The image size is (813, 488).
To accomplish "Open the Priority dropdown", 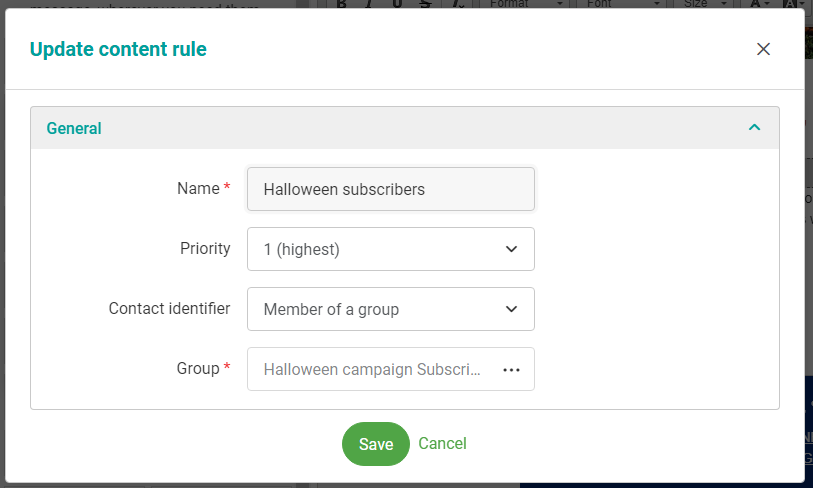I will tap(390, 249).
